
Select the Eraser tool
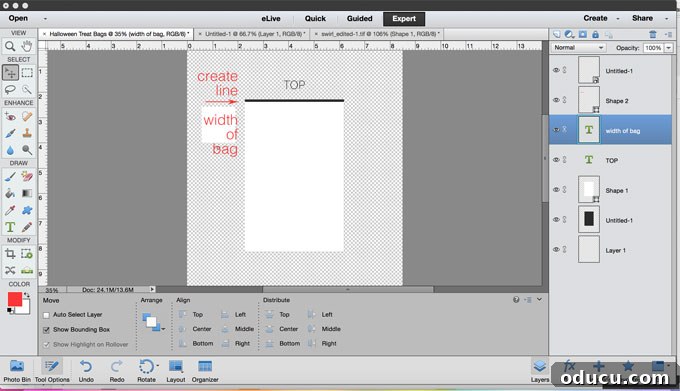coord(27,176)
